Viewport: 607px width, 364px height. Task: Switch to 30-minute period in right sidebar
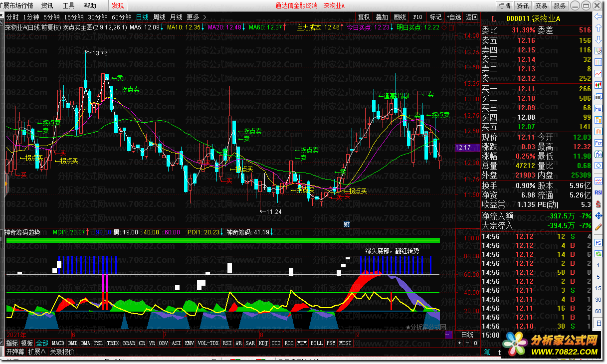point(598,300)
